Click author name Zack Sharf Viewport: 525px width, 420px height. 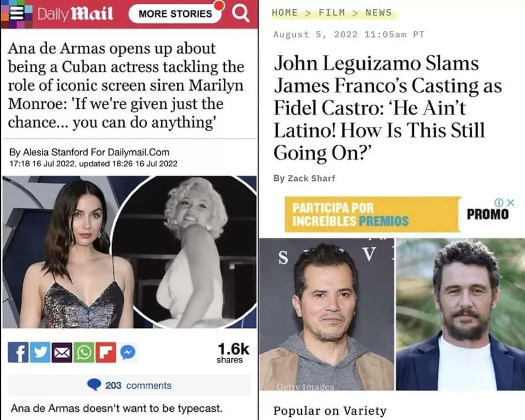(312, 178)
